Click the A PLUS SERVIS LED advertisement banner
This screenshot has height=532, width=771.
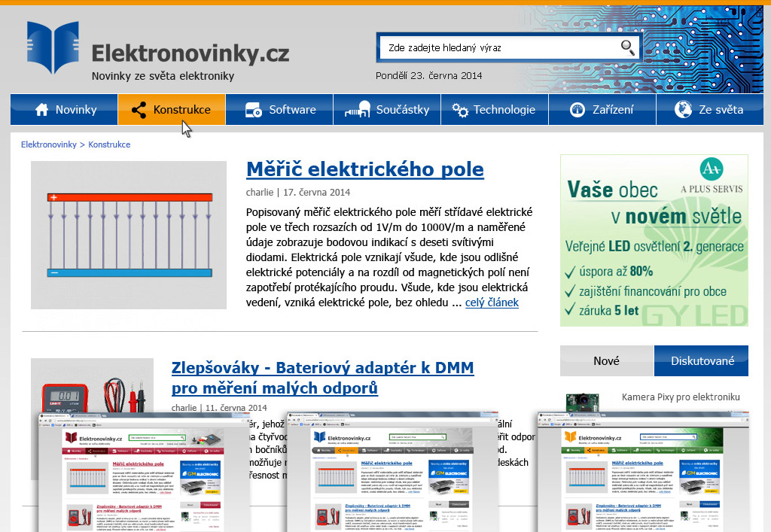[x=654, y=241]
